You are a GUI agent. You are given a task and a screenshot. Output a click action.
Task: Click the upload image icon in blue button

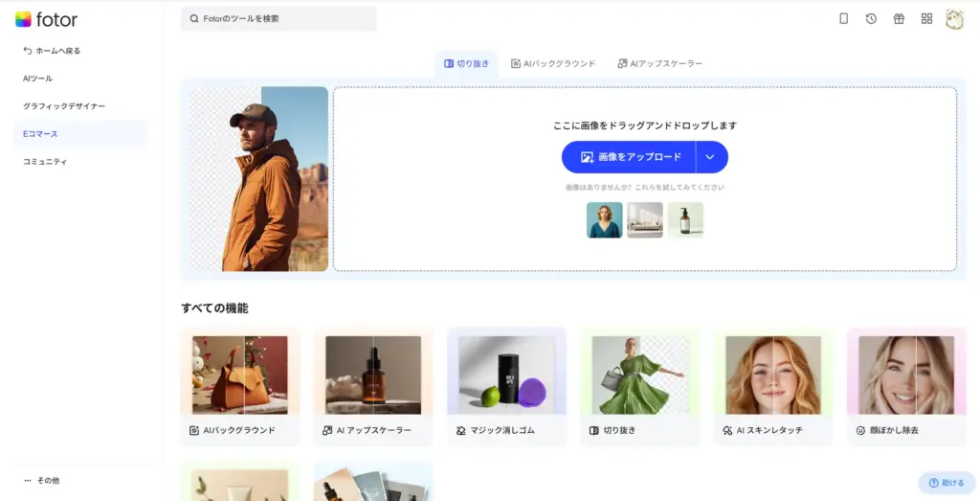587,157
